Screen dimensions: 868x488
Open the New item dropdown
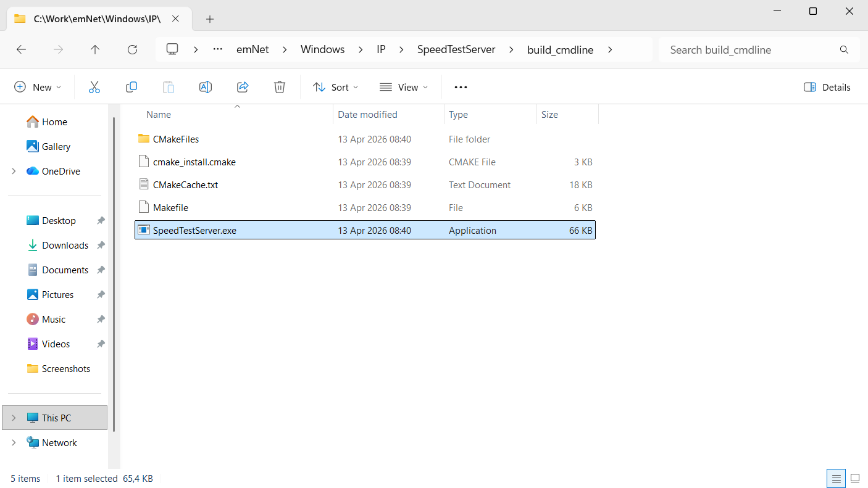[38, 86]
